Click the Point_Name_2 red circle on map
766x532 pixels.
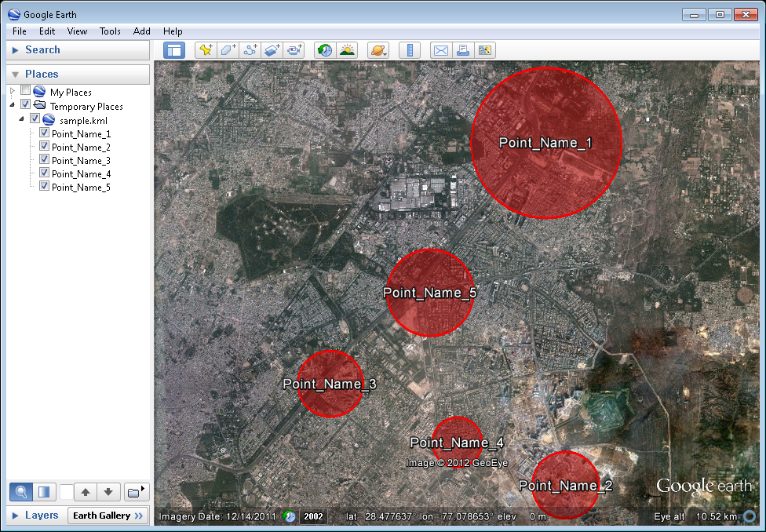pyautogui.click(x=565, y=486)
